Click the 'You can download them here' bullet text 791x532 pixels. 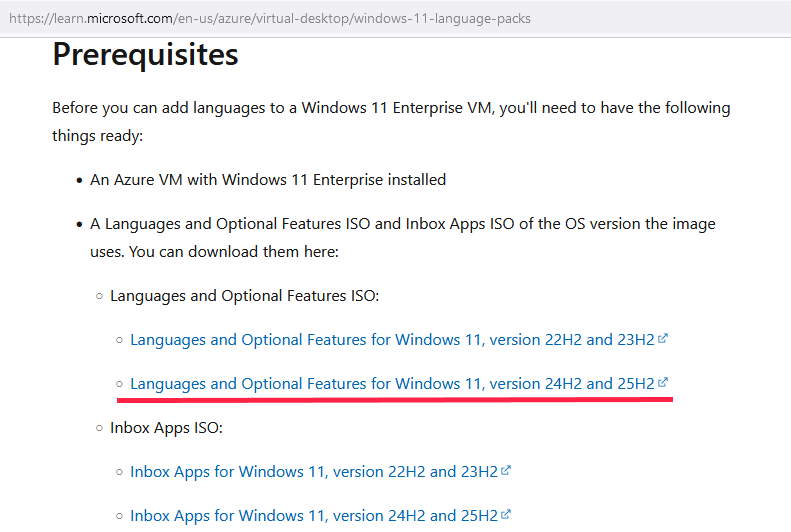coord(214,252)
